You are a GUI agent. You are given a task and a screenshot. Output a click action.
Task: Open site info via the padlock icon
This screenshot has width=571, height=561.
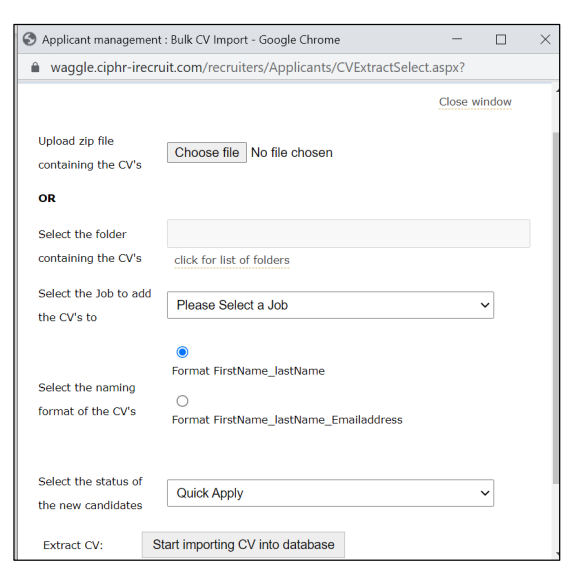coord(35,67)
